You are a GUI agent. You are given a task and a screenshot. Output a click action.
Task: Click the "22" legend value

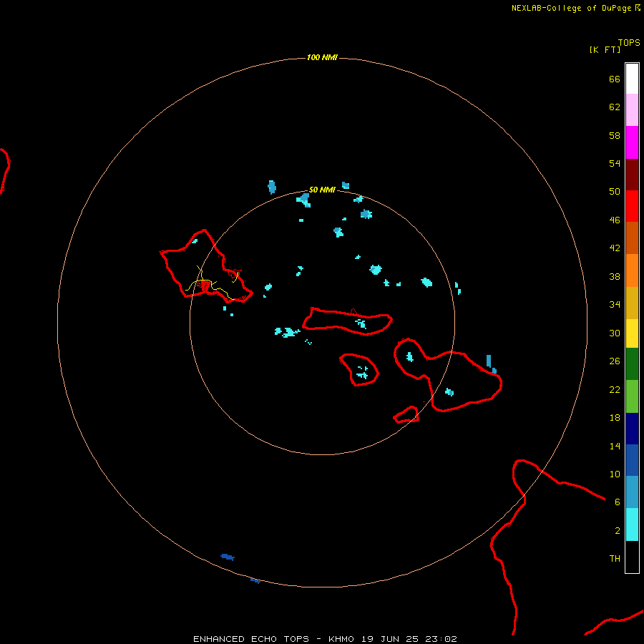pyautogui.click(x=615, y=389)
